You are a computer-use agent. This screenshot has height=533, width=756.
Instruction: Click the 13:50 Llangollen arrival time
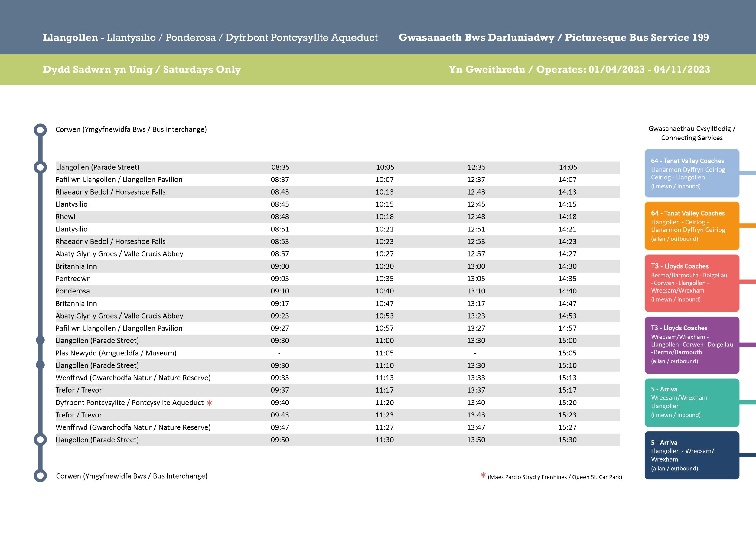(476, 440)
